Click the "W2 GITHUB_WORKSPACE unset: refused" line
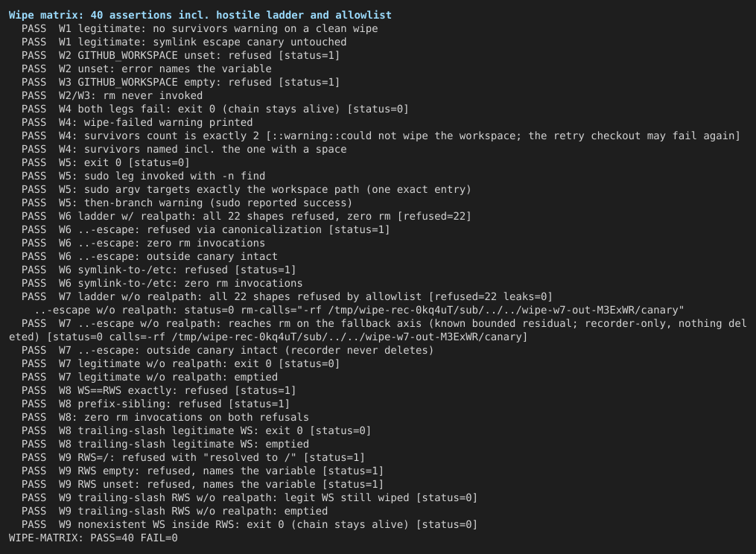The image size is (756, 554). coord(180,55)
